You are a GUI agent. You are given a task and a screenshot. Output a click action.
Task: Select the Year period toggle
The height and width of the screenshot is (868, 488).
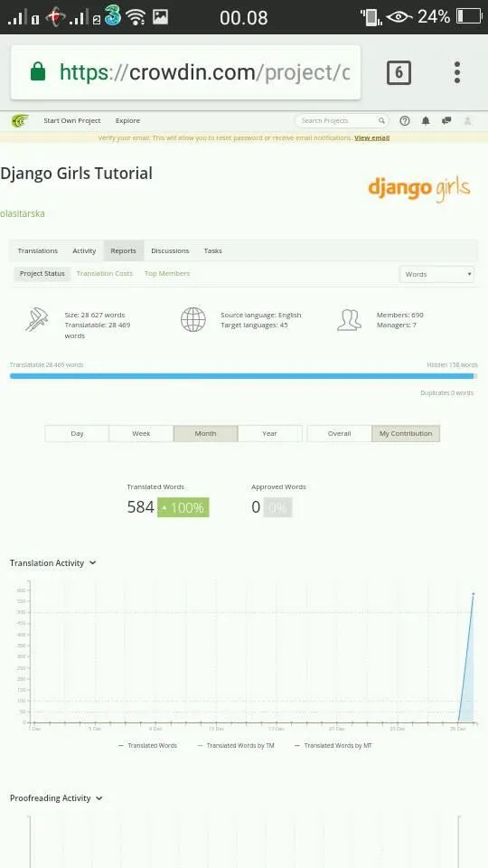[270, 433]
